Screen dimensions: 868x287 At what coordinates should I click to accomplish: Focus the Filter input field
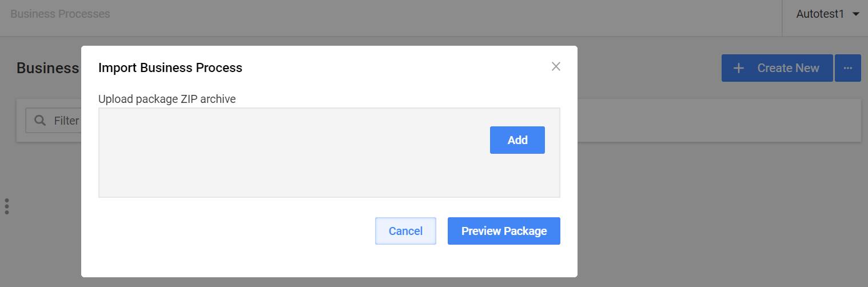53,121
